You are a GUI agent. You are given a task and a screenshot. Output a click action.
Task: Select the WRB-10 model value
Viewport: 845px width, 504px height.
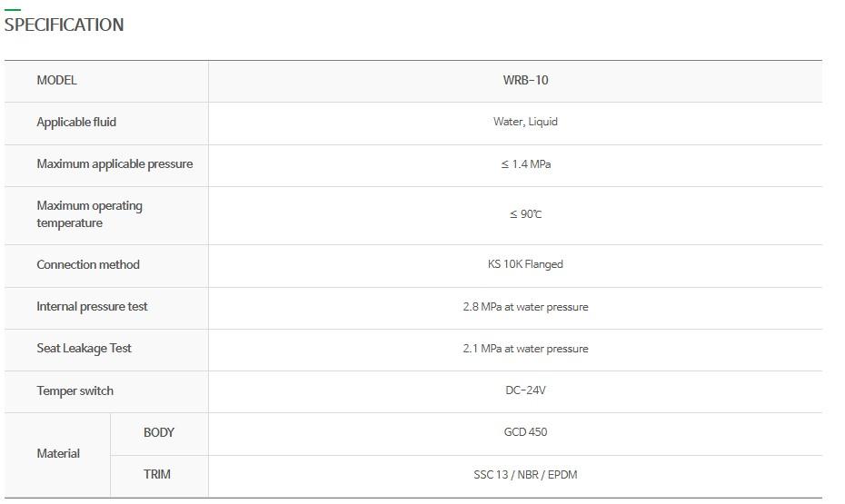coord(525,80)
